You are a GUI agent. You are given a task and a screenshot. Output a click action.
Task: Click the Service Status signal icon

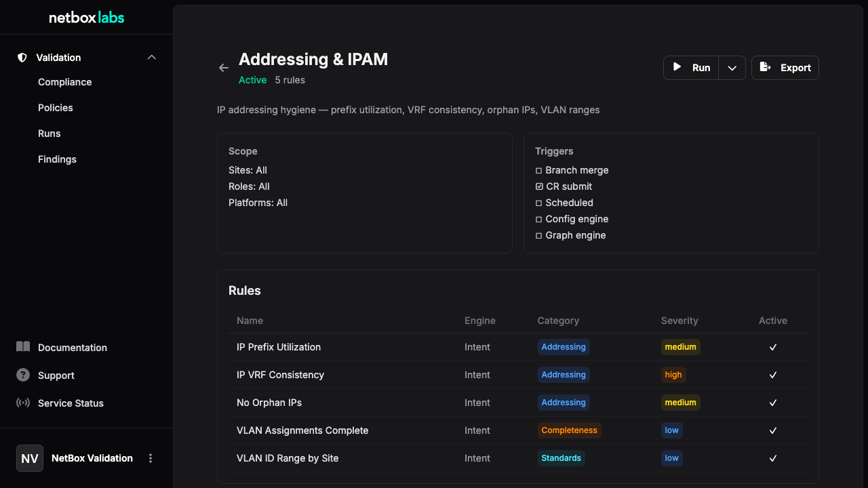[x=23, y=403]
